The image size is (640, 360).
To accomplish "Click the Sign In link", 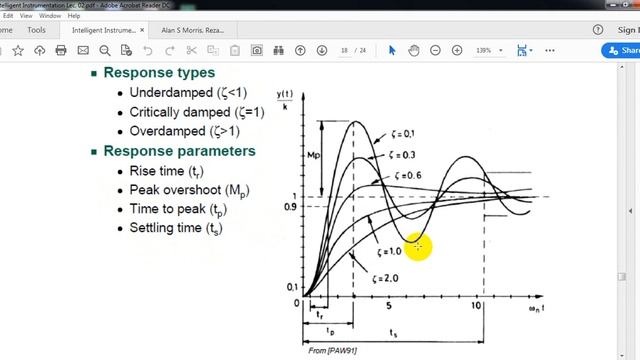I will pyautogui.click(x=628, y=30).
